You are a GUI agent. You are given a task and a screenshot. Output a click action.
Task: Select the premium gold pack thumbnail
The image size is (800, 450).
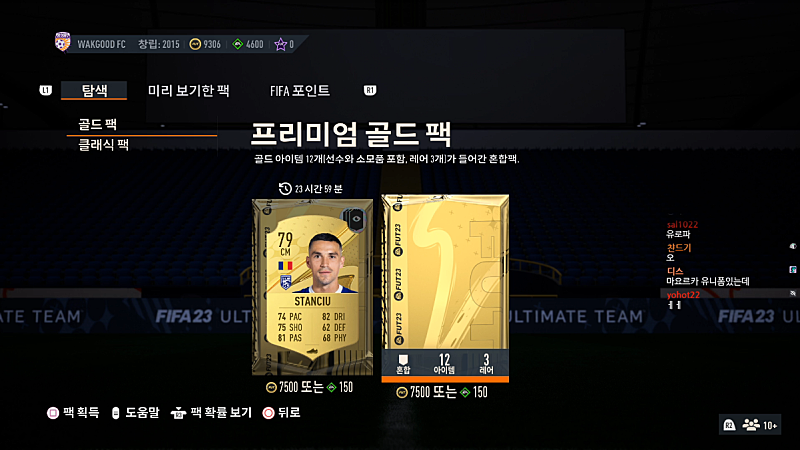tap(445, 288)
